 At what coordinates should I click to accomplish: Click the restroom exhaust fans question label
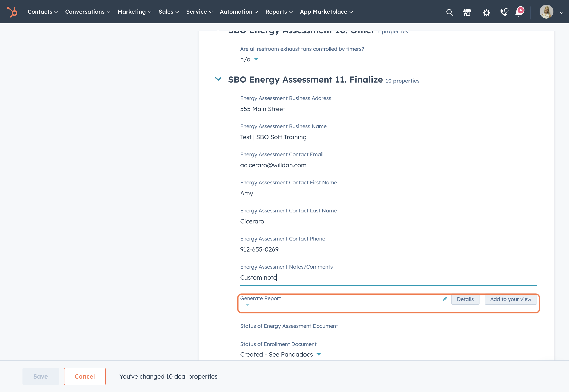click(x=302, y=49)
